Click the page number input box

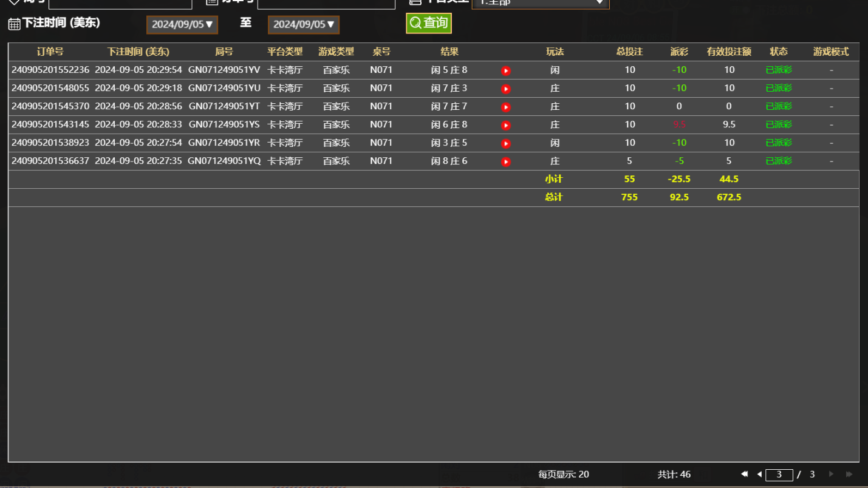tap(779, 475)
